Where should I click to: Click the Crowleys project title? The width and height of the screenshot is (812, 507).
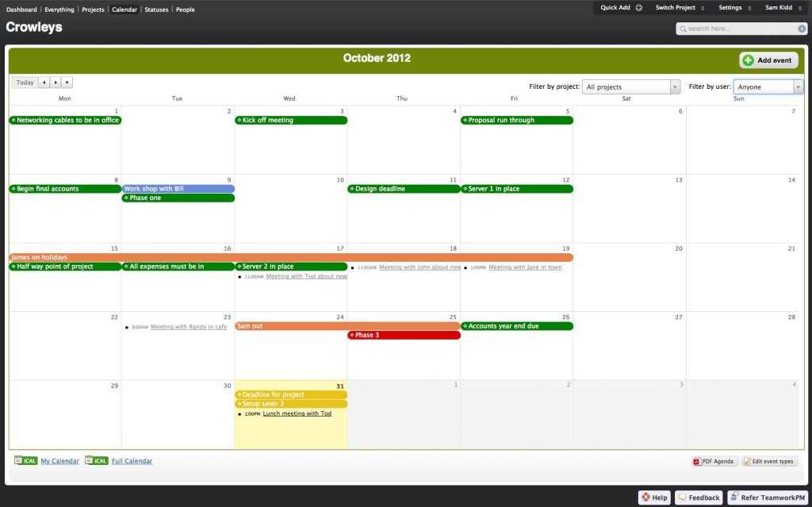[x=34, y=28]
